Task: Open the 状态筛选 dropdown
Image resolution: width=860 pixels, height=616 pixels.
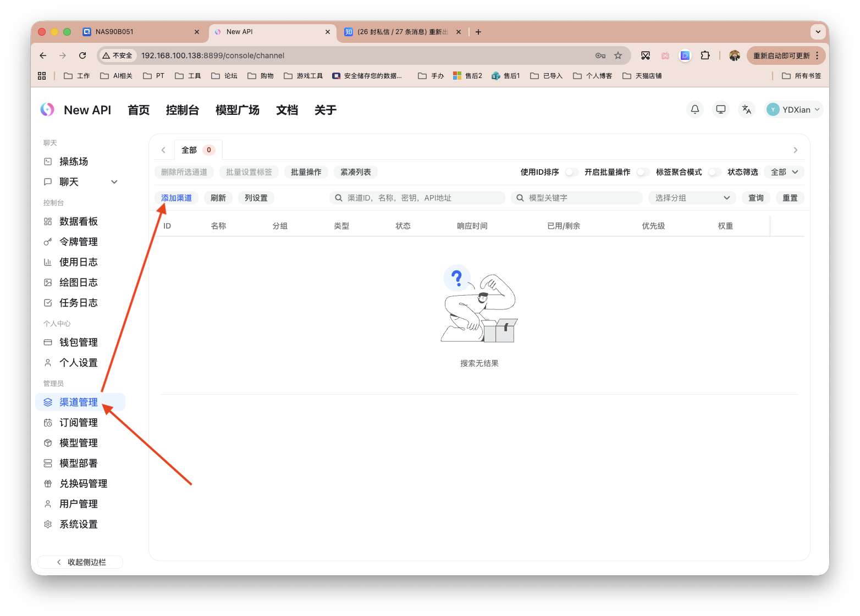Action: pyautogui.click(x=784, y=172)
